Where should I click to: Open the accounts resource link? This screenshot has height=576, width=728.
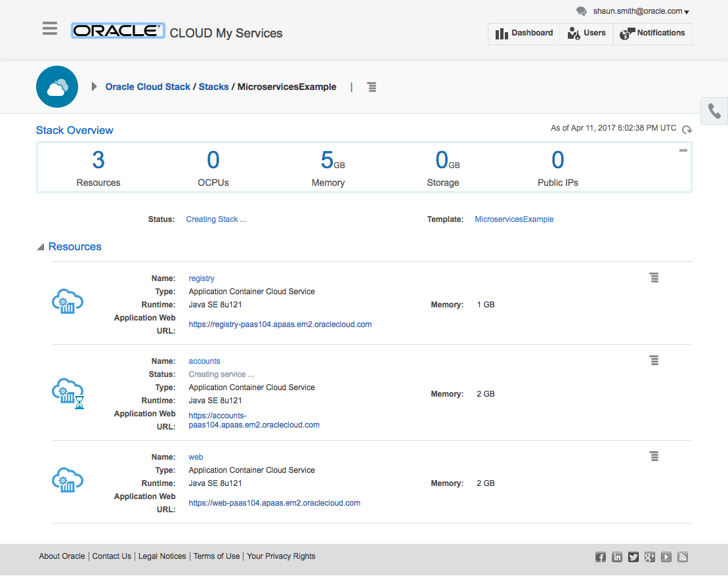pyautogui.click(x=204, y=361)
